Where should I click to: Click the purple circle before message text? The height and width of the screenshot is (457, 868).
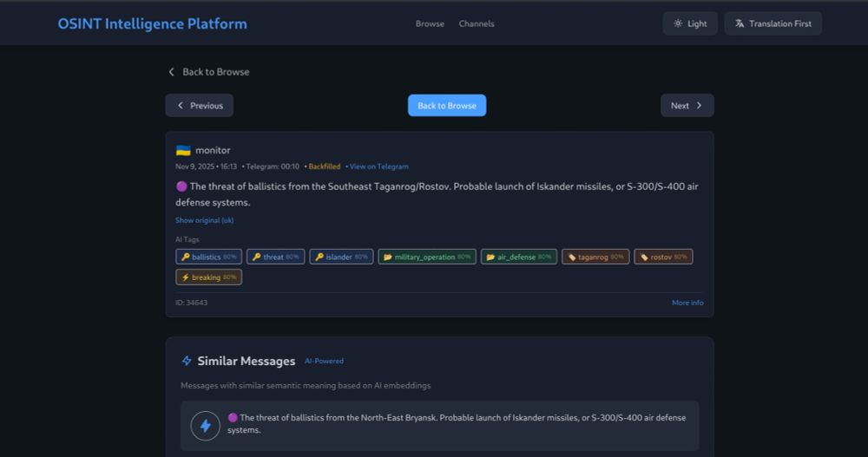pyautogui.click(x=181, y=186)
